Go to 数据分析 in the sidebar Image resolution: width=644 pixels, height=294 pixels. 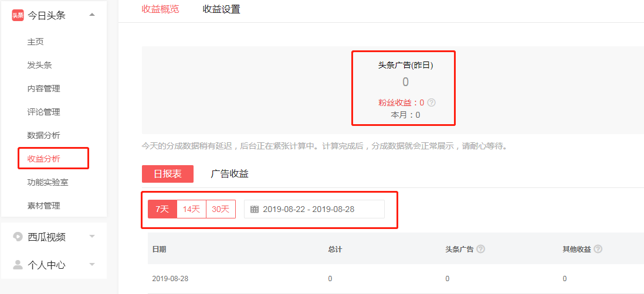coord(43,135)
